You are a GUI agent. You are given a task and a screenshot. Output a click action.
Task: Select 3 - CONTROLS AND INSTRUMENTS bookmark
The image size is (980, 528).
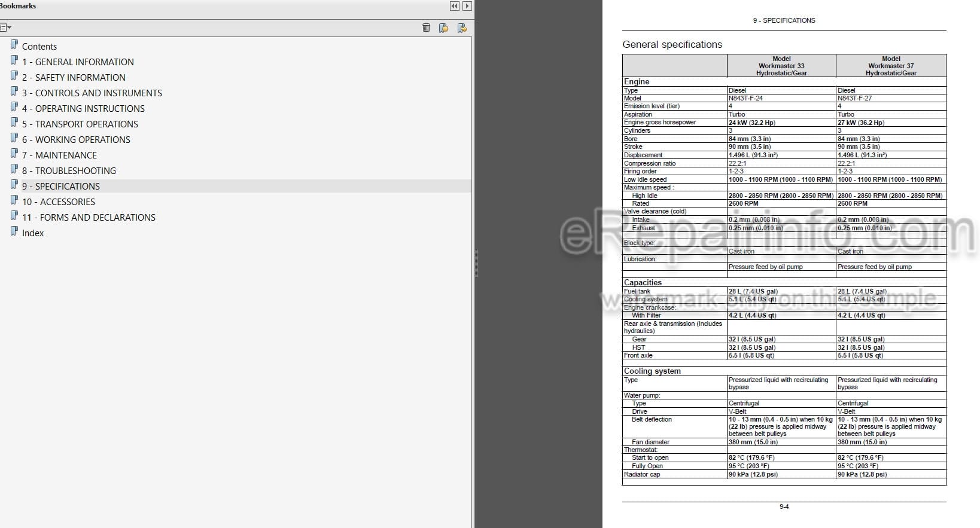[x=92, y=93]
